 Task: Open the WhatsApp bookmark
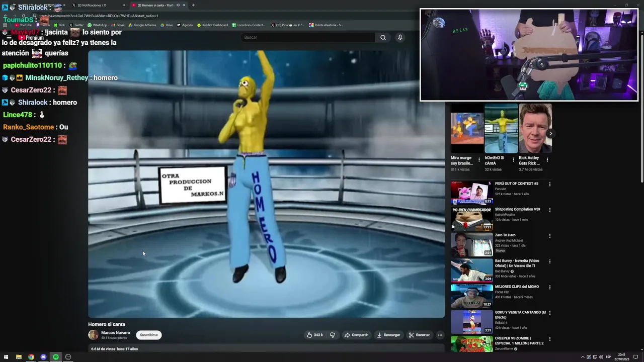[x=97, y=25]
